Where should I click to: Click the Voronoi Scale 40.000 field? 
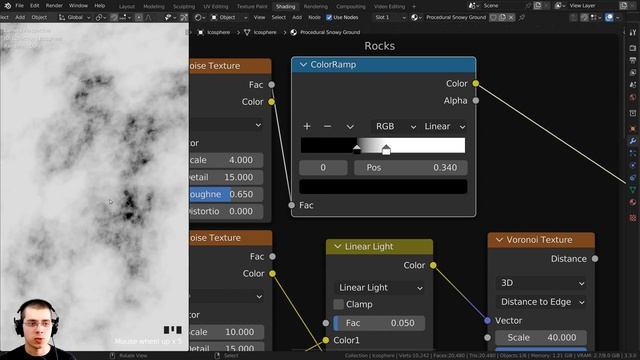coord(541,338)
